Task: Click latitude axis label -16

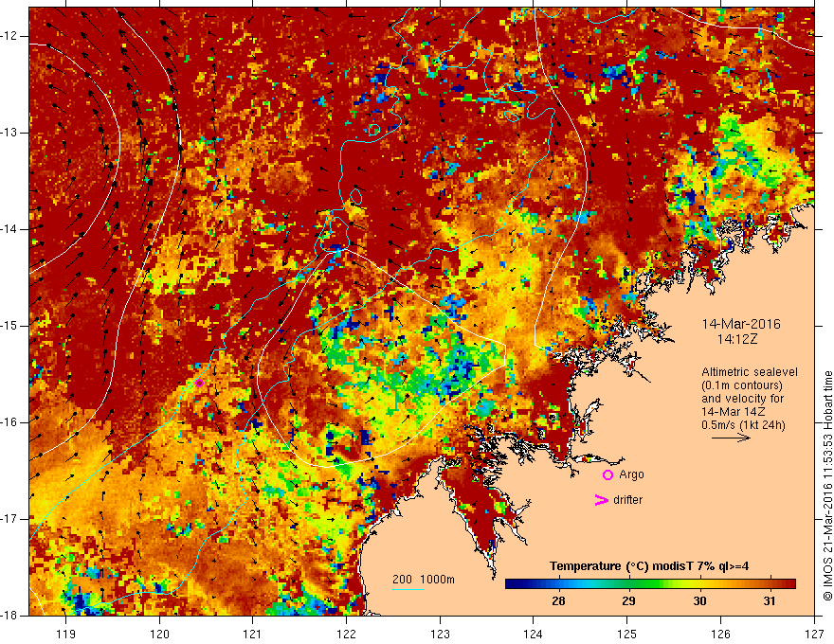Action: pos(9,422)
